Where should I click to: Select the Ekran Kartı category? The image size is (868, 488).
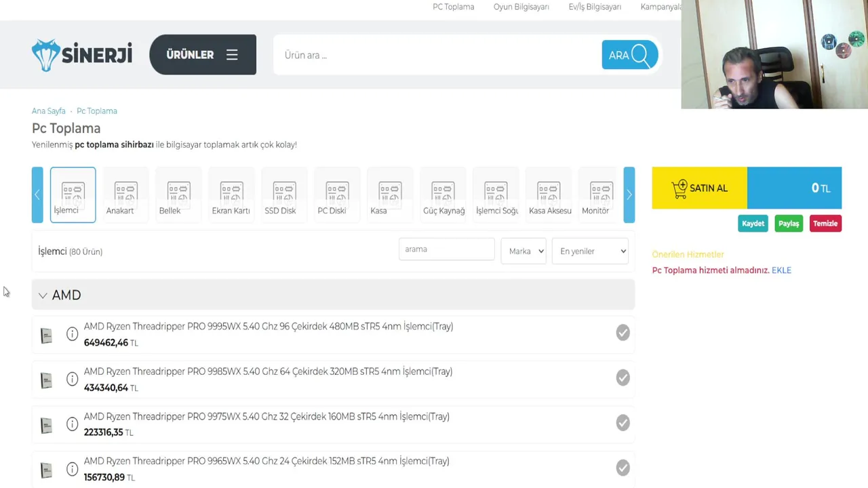(231, 196)
